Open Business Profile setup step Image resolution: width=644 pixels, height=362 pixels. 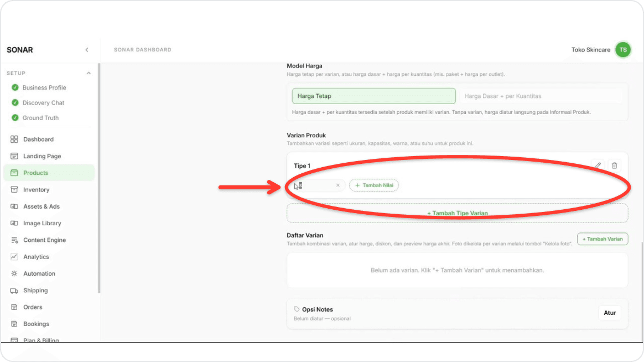44,87
